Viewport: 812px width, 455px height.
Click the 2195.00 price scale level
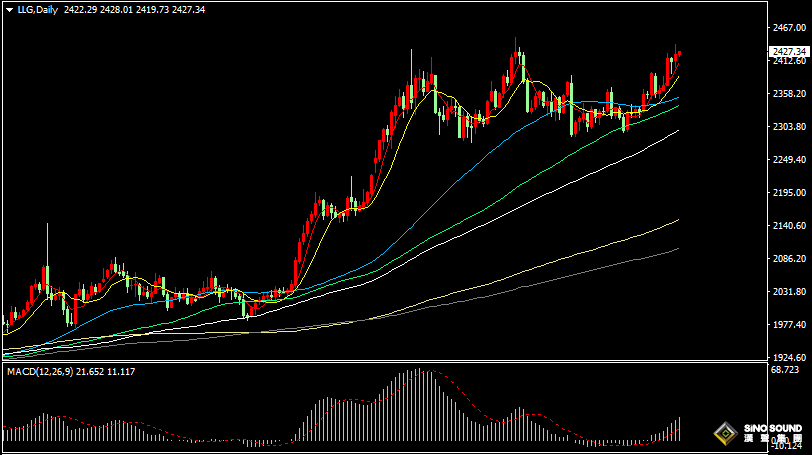pos(789,192)
